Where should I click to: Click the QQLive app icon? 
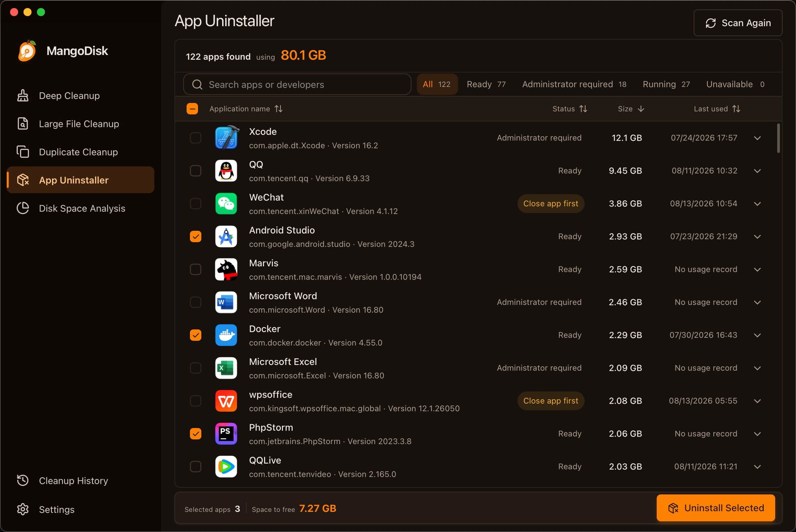(x=226, y=467)
